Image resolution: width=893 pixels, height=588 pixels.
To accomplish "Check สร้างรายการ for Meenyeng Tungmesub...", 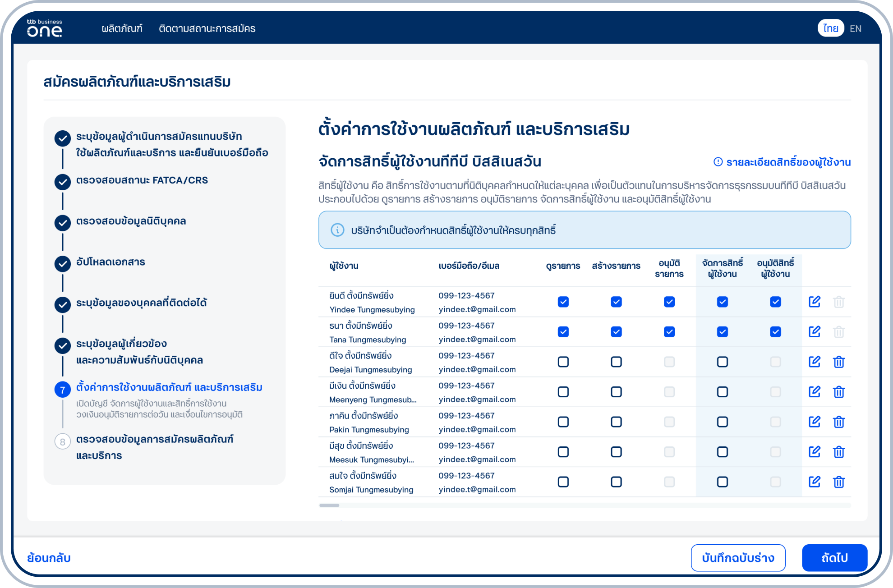I will click(617, 392).
